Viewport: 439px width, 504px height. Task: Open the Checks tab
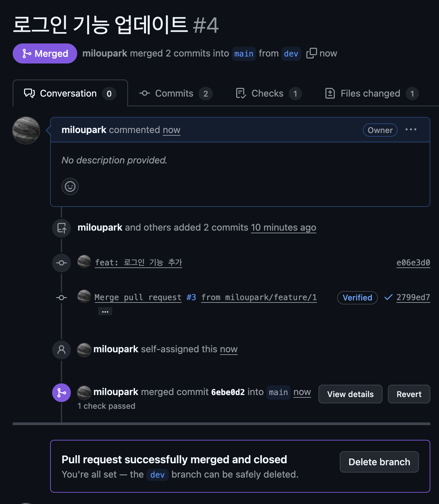(x=269, y=94)
